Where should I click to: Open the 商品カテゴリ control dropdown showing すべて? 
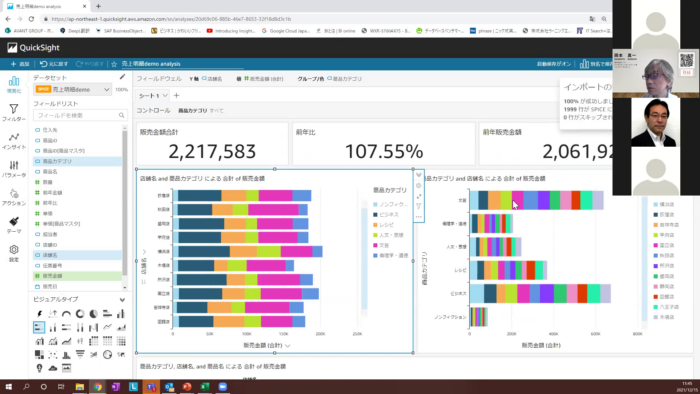tap(201, 111)
